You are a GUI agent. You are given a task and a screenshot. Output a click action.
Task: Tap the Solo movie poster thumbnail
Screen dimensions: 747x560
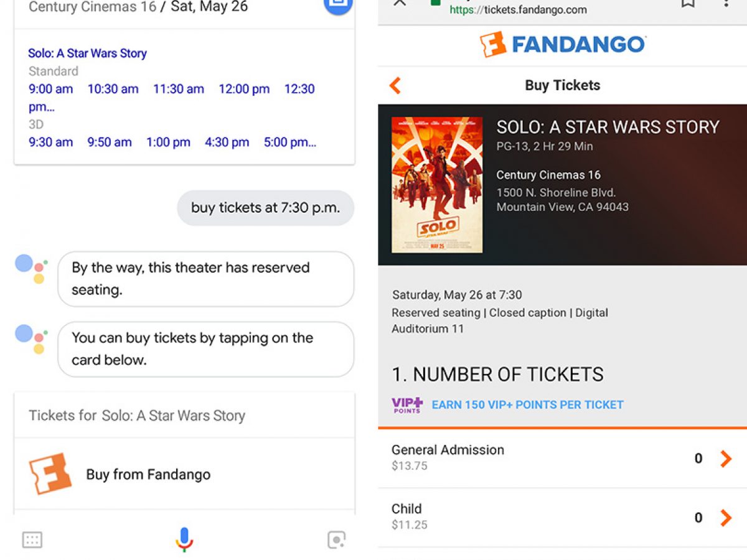[437, 185]
